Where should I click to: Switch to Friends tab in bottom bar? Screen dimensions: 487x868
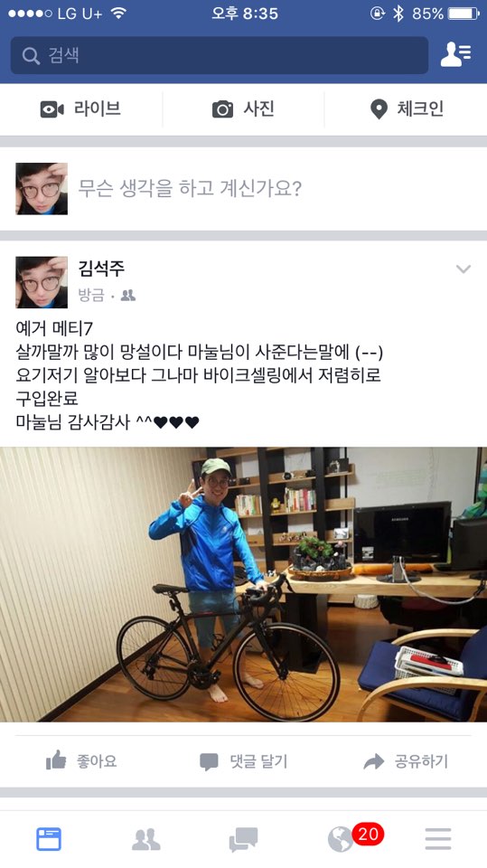(146, 839)
